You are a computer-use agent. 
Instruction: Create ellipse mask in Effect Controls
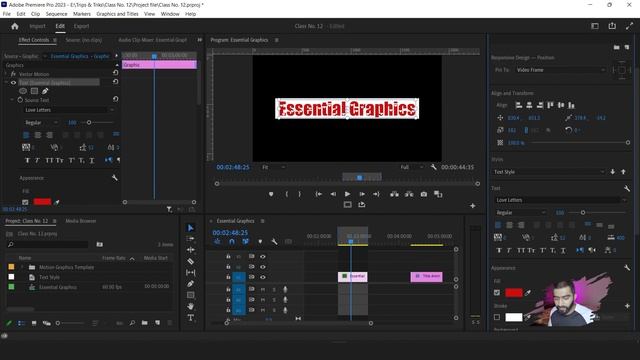[x=23, y=91]
